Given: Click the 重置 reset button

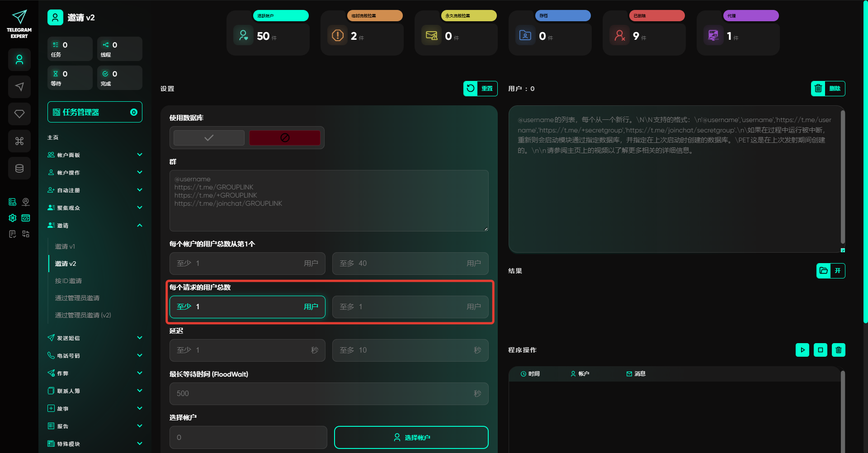Looking at the screenshot, I should pos(480,89).
